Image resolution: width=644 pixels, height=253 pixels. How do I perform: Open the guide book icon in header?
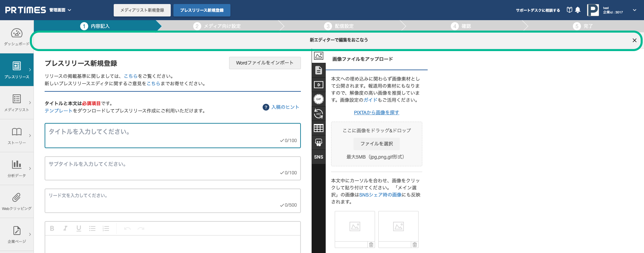click(569, 10)
